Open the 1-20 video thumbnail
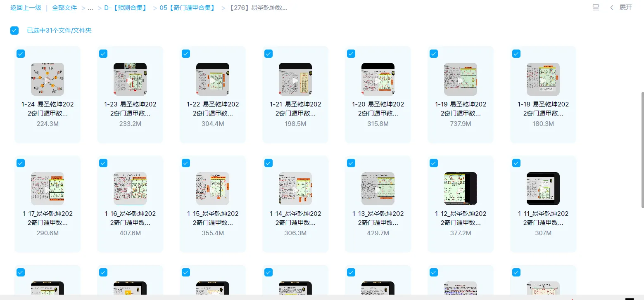 tap(378, 79)
